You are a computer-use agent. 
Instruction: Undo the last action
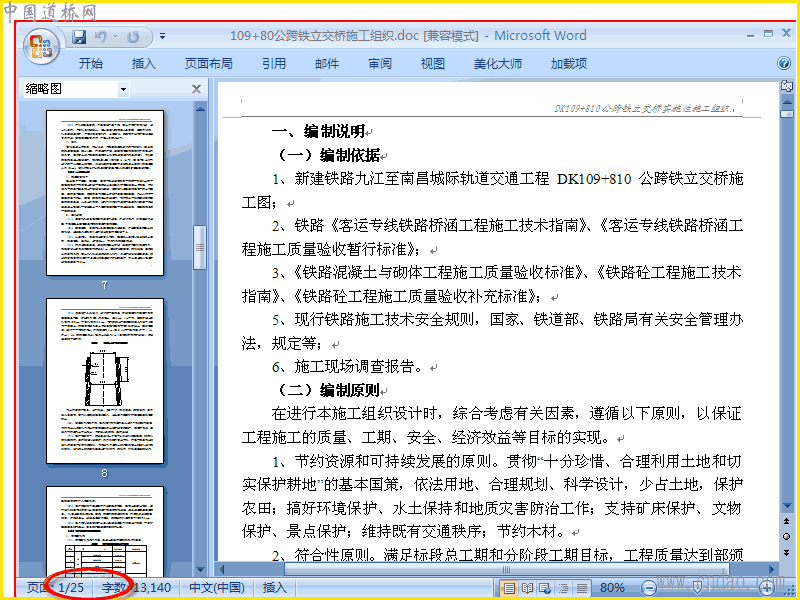(x=101, y=37)
